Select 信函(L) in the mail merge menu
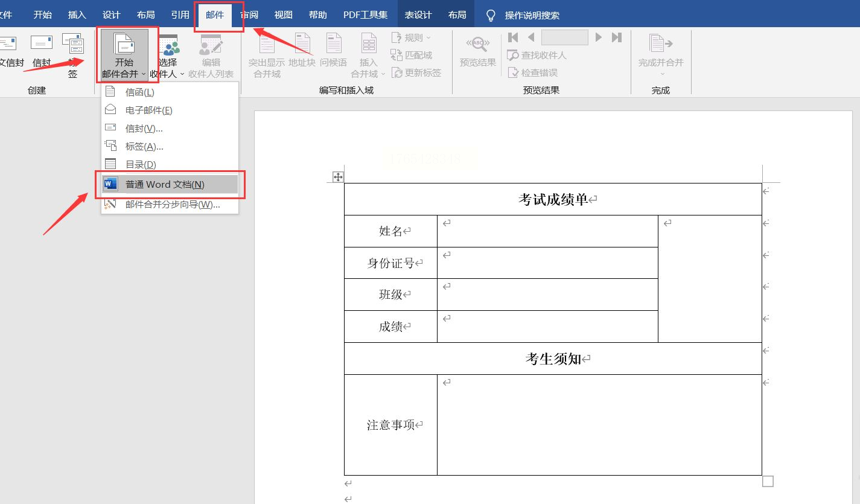The width and height of the screenshot is (860, 504). 139,92
